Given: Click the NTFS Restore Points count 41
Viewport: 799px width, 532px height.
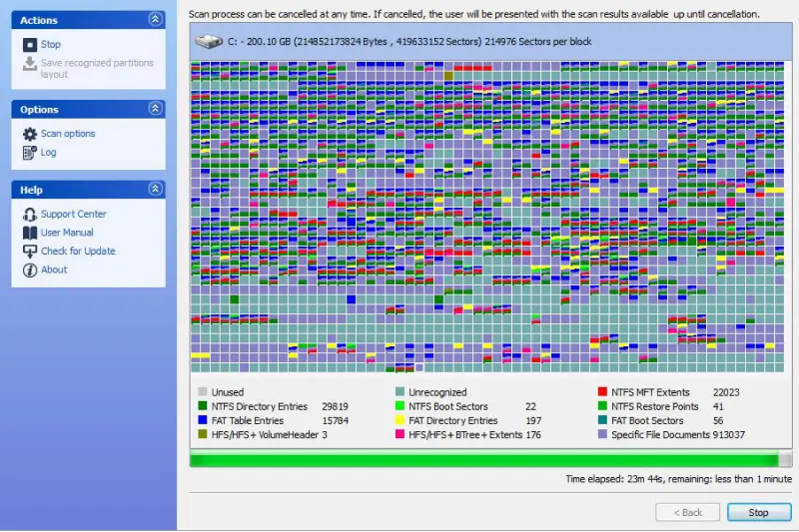Looking at the screenshot, I should (718, 406).
